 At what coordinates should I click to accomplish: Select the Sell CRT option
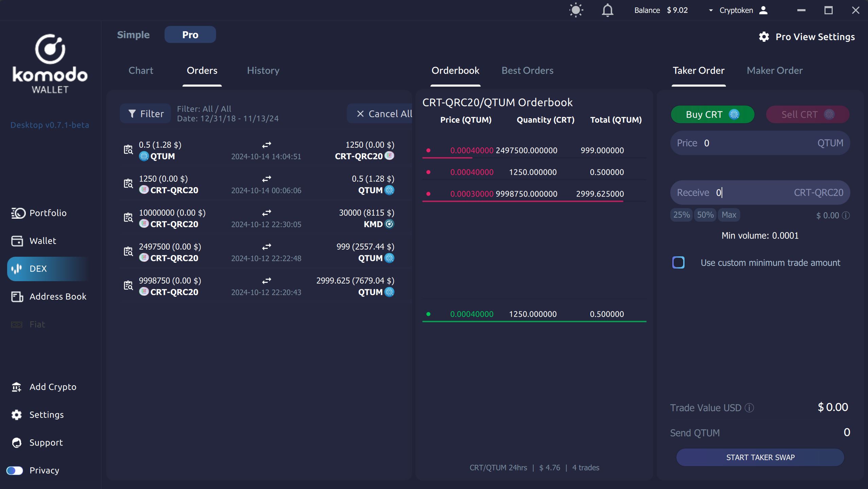[807, 114]
